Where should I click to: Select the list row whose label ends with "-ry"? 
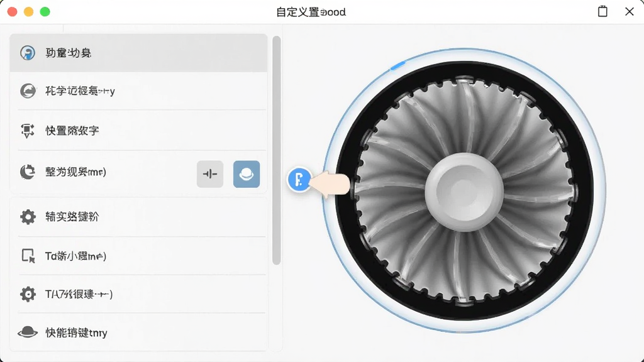pos(138,90)
